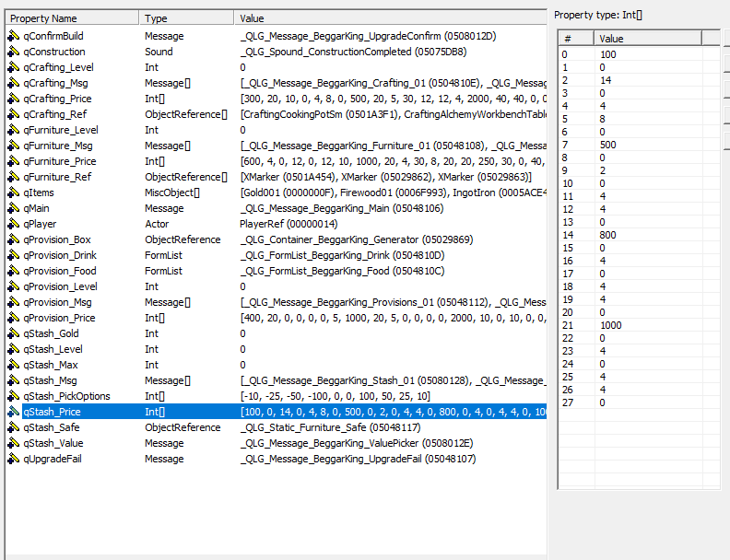The width and height of the screenshot is (730, 560).
Task: Click the qStash_PickOptions array value
Action: pos(336,396)
